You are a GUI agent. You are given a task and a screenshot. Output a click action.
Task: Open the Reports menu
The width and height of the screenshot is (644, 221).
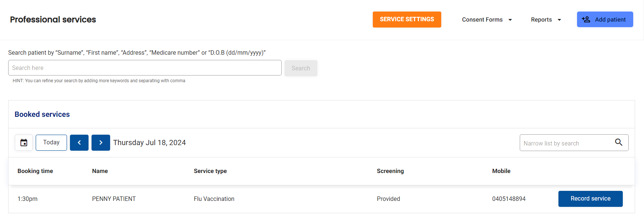[x=546, y=20]
